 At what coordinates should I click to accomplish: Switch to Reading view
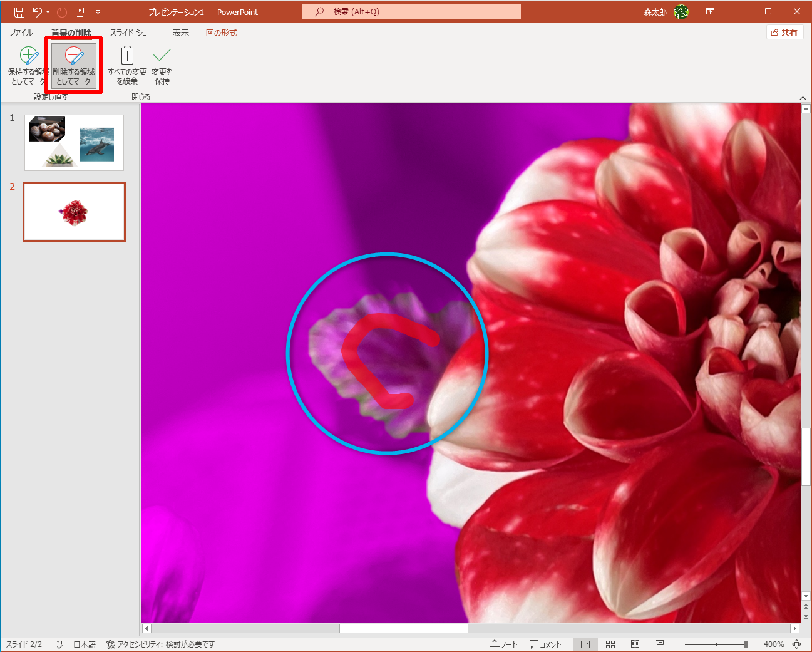pos(635,644)
